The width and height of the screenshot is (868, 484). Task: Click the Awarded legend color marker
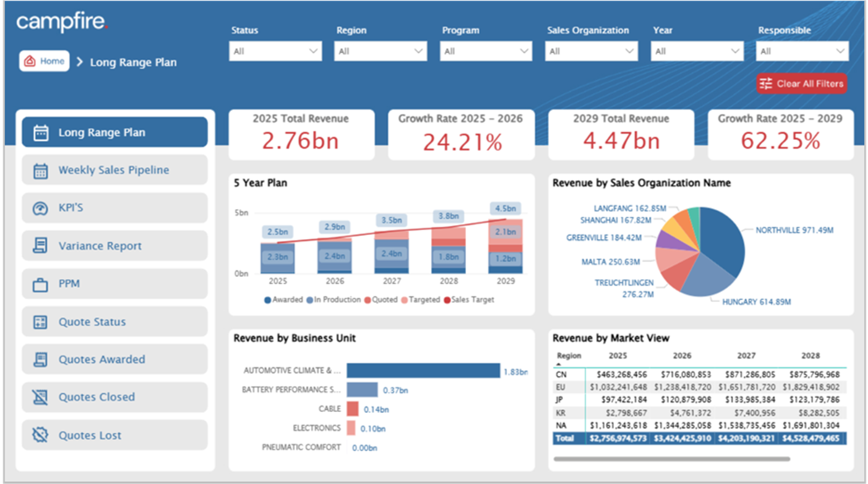[x=268, y=300]
